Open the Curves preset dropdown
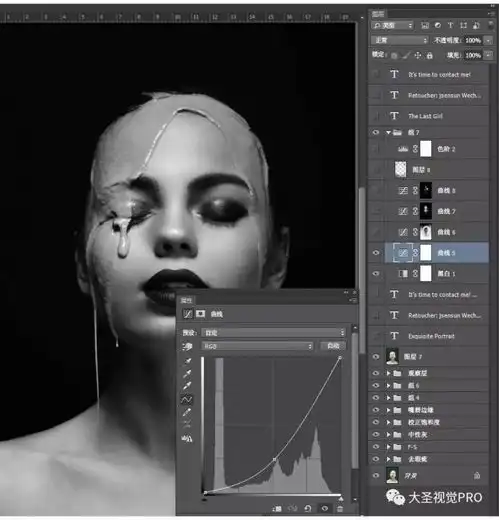The width and height of the screenshot is (499, 520). point(273,332)
